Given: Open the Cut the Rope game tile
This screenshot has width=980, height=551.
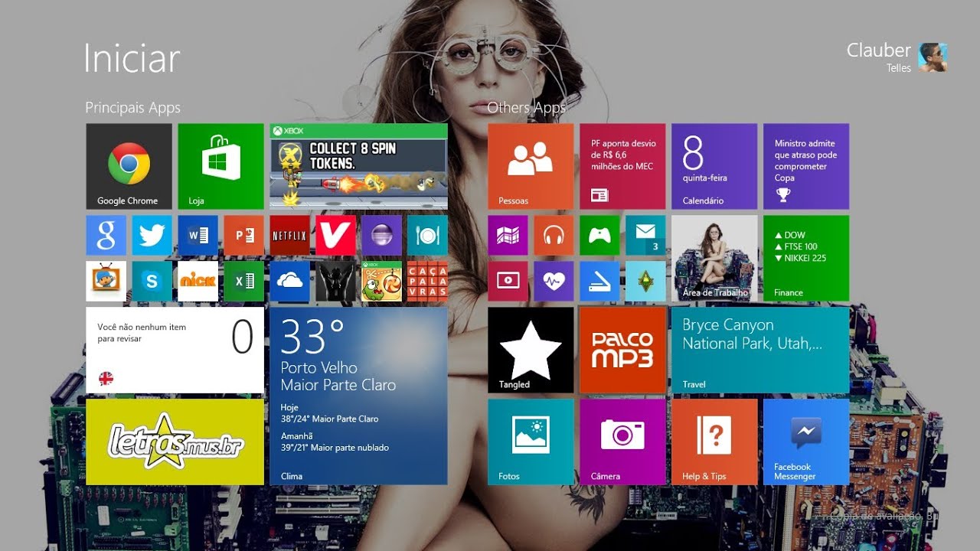Looking at the screenshot, I should click(x=381, y=282).
